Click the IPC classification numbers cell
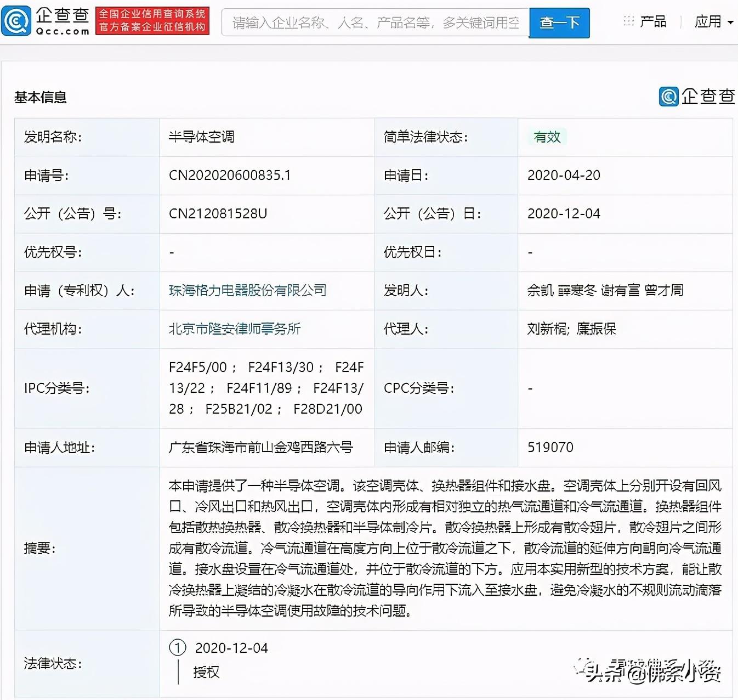738x700 pixels. (x=266, y=388)
